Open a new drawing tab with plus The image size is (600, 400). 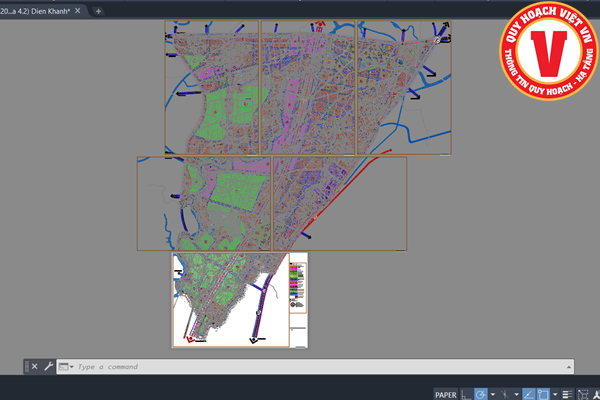pos(98,10)
